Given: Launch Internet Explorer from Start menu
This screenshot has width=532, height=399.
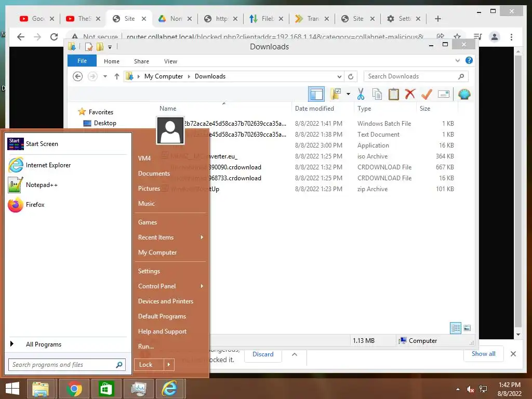Looking at the screenshot, I should point(68,165).
